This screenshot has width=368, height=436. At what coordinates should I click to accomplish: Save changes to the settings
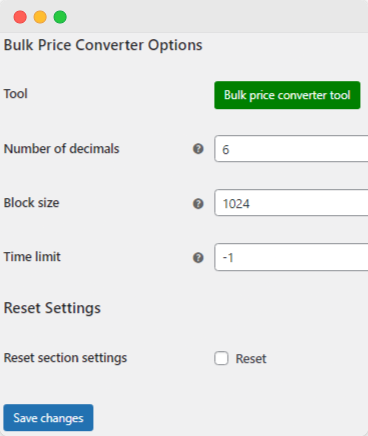point(48,418)
